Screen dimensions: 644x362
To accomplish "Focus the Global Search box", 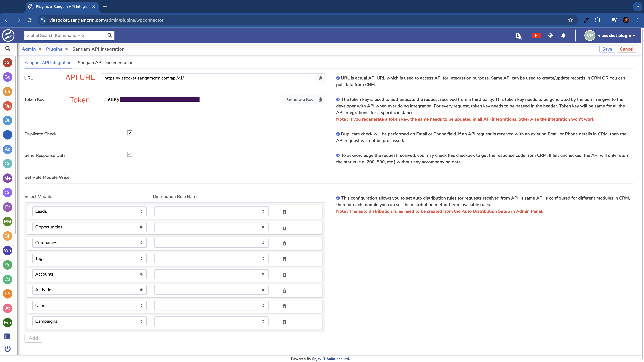I will (x=66, y=36).
